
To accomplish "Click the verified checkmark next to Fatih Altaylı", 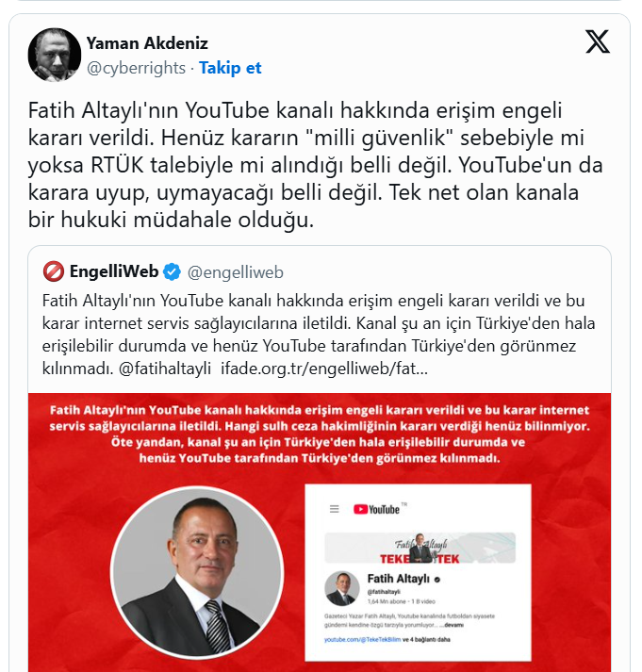I will click(437, 580).
